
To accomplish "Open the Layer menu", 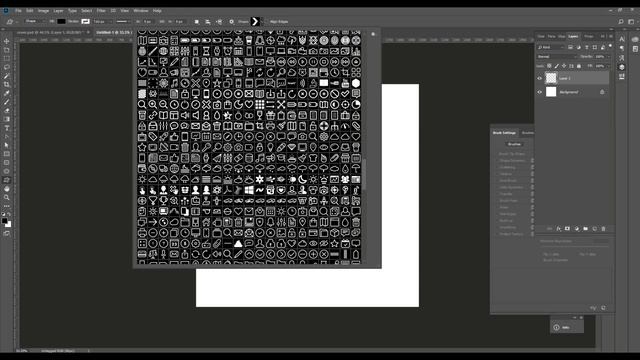I will pyautogui.click(x=58, y=11).
